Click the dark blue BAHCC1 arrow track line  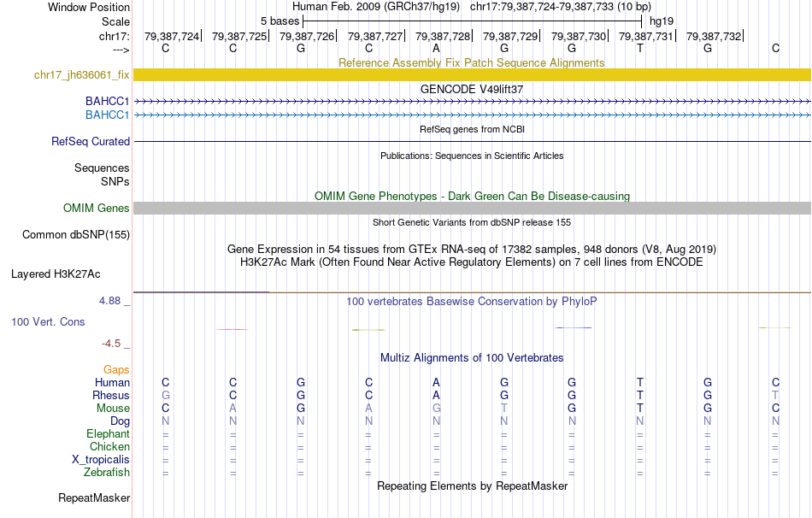pyautogui.click(x=472, y=101)
